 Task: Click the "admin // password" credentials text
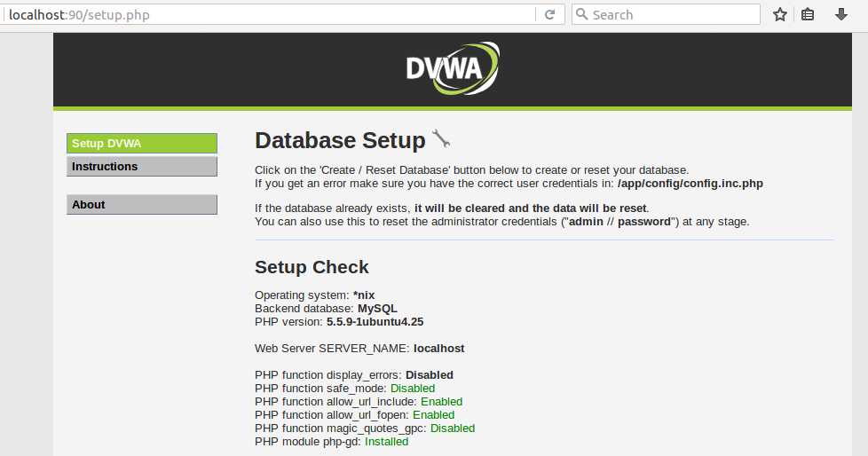[x=620, y=222]
